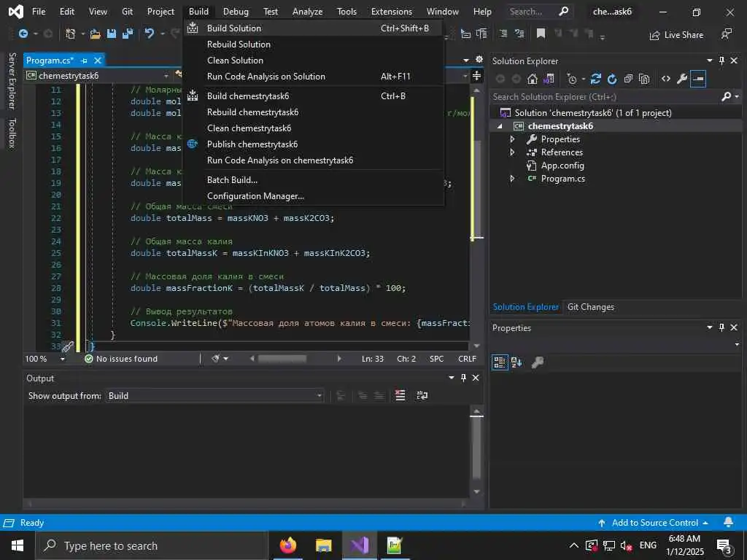Click the Property Pages wrench in Properties panel

click(538, 362)
